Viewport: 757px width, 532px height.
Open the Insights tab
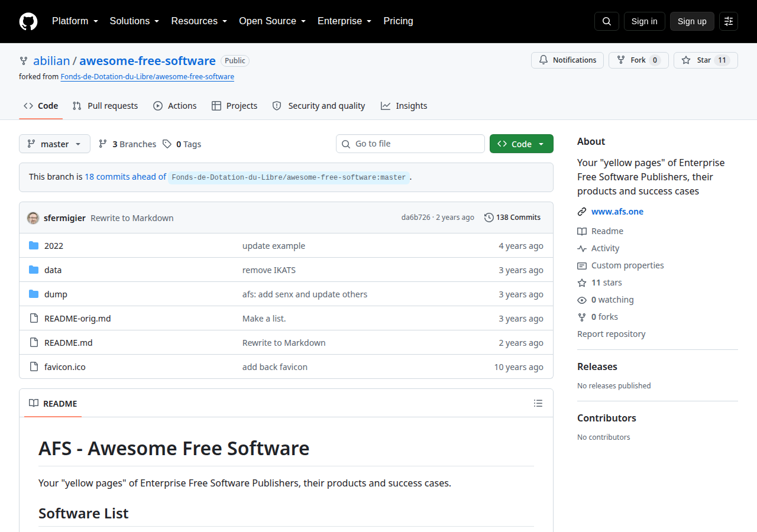pyautogui.click(x=404, y=106)
